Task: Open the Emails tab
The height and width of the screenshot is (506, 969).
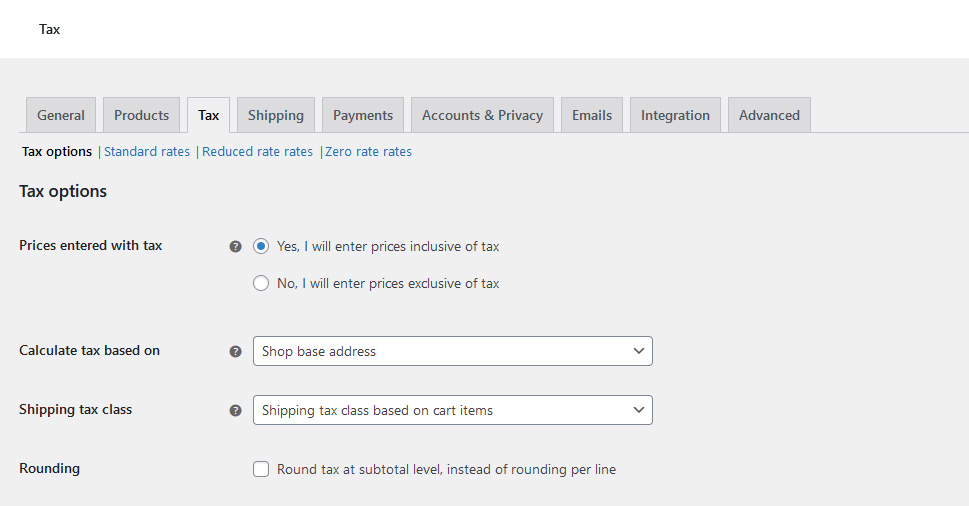Action: pos(592,115)
